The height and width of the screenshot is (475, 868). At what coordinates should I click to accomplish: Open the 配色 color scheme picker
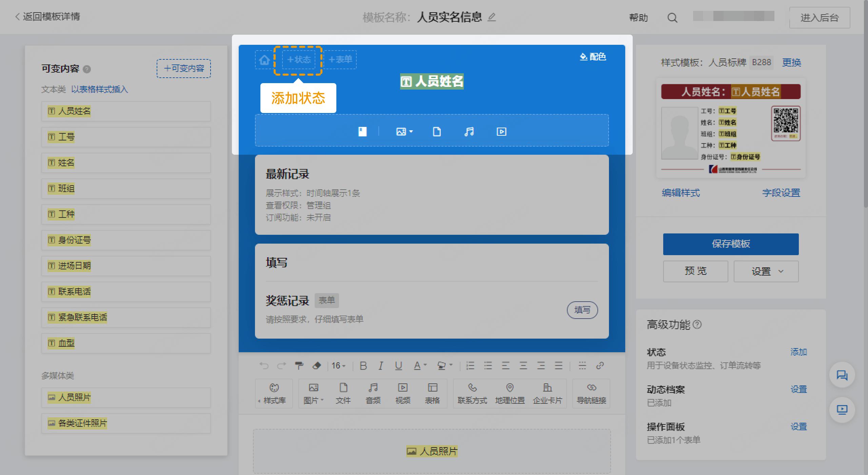[x=593, y=57]
